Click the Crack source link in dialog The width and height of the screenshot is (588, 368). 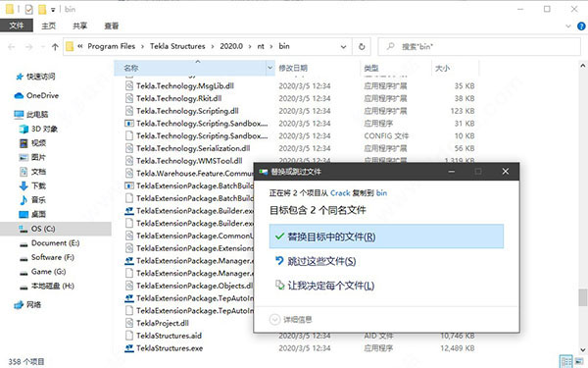click(340, 193)
